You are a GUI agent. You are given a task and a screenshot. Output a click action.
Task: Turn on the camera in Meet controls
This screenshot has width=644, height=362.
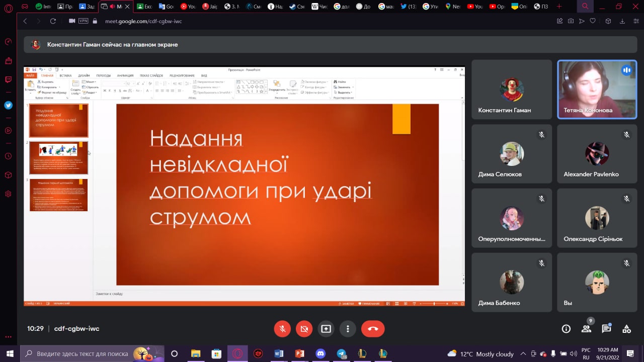pos(304,329)
